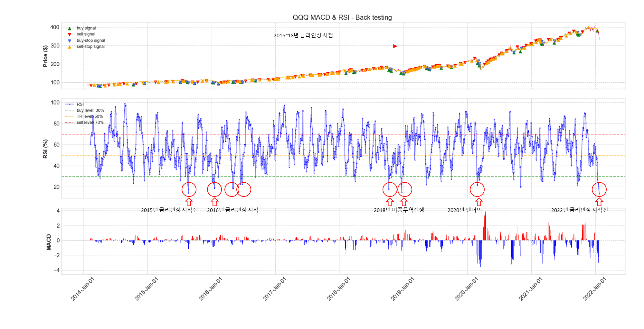Image resolution: width=644 pixels, height=329 pixels.
Task: Select the 'sell-stop signal' legend label
Action: point(90,47)
